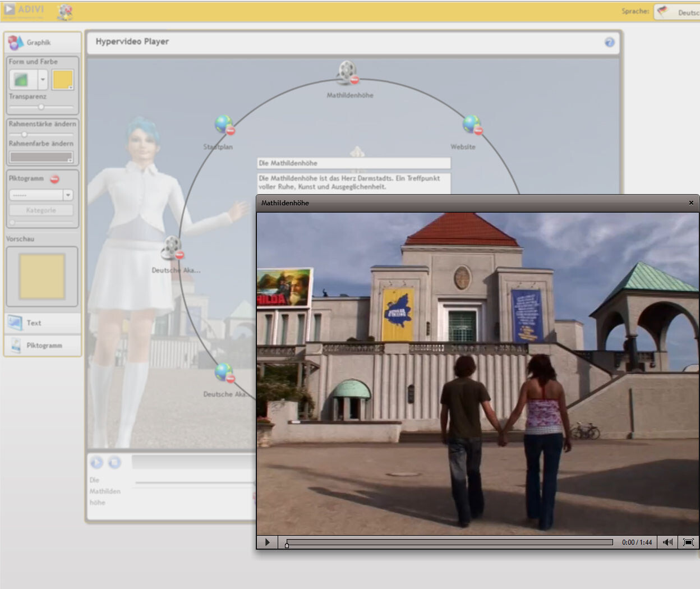Click the 'Die Mathildenhöhe' title field
The height and width of the screenshot is (589, 700).
pos(354,163)
